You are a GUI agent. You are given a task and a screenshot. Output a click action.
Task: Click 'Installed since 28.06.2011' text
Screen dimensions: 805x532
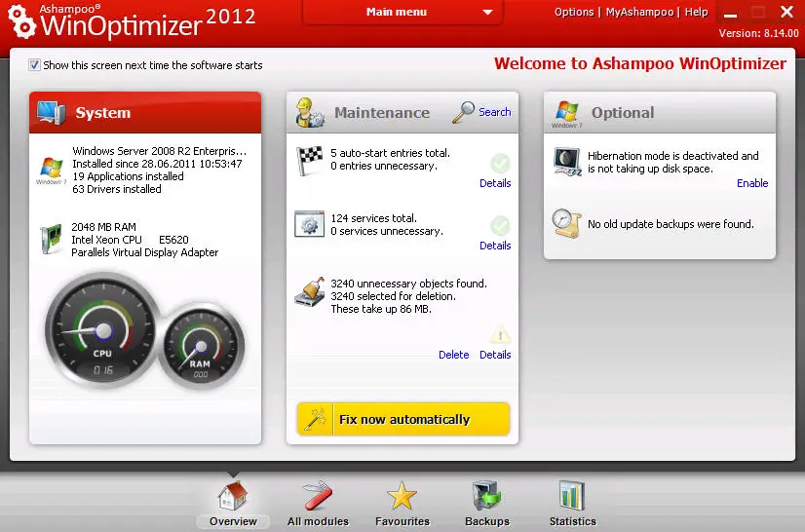coord(157,164)
